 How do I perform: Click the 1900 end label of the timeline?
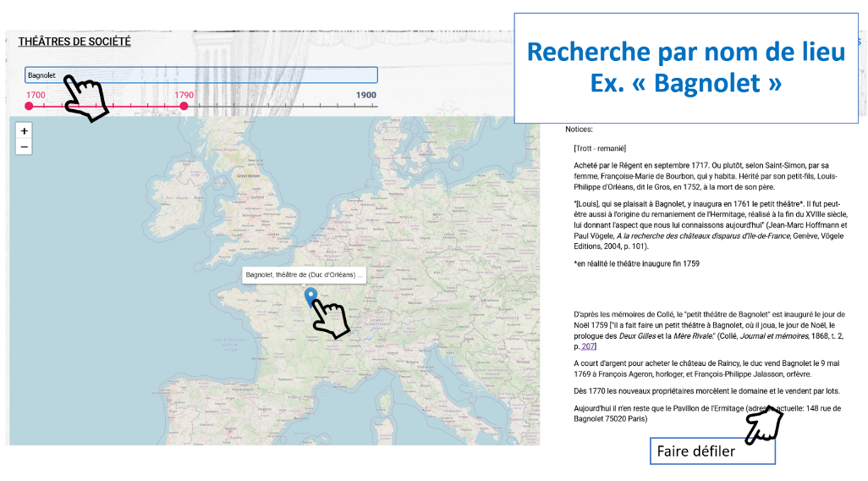click(x=365, y=95)
